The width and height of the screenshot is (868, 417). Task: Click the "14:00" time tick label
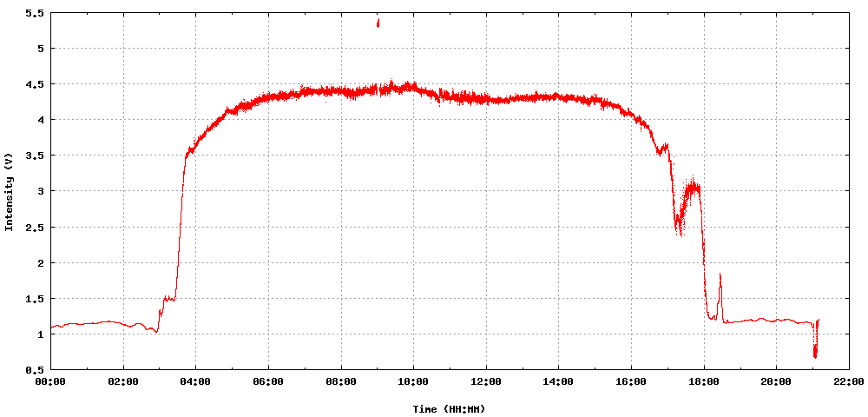pos(558,381)
